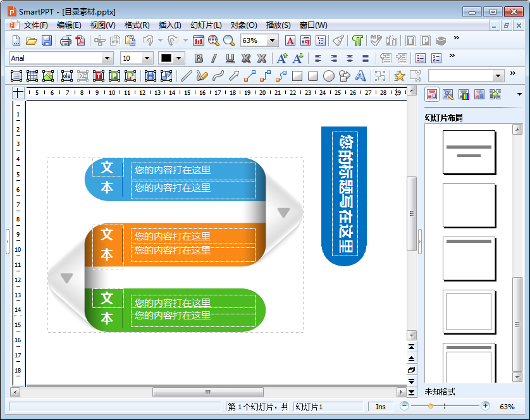Screen dimensions: 530x420
Task: Select the straight line drawing tool
Action: (x=186, y=76)
